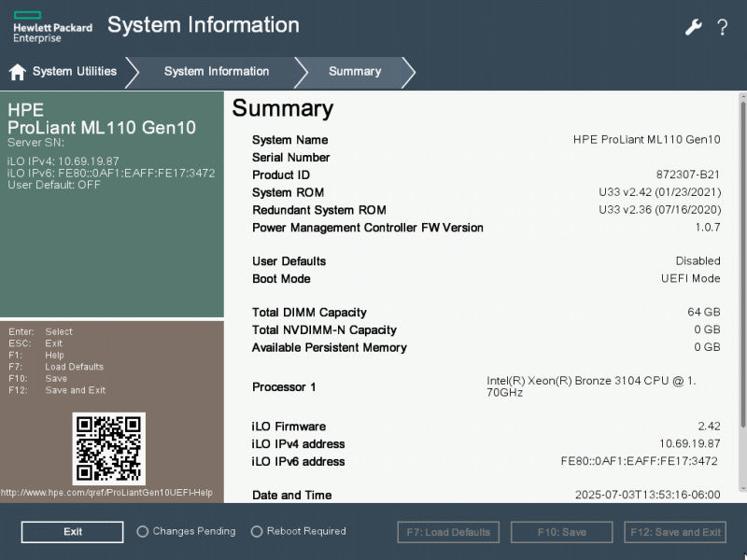747x560 pixels.
Task: Click the Exit button
Action: pyautogui.click(x=73, y=532)
